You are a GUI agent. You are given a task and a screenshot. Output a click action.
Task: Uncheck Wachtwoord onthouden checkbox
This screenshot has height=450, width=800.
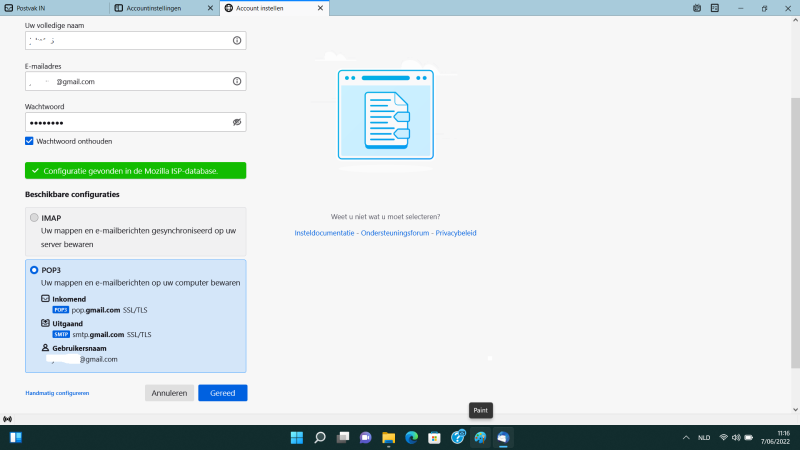(x=29, y=141)
